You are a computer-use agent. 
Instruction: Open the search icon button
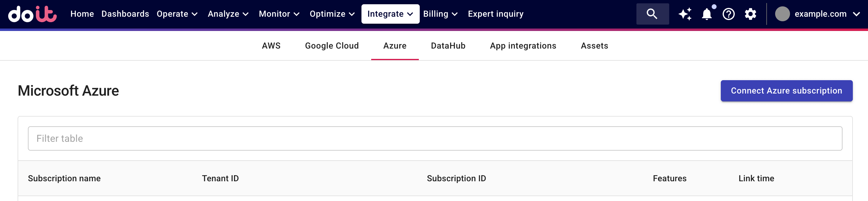click(x=652, y=14)
